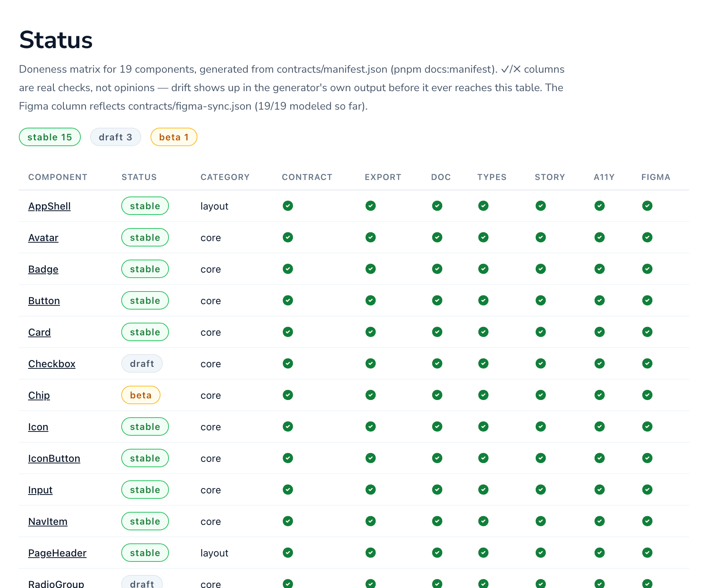Click the Status column header
Viewport: 702px width, 588px height.
coord(139,177)
